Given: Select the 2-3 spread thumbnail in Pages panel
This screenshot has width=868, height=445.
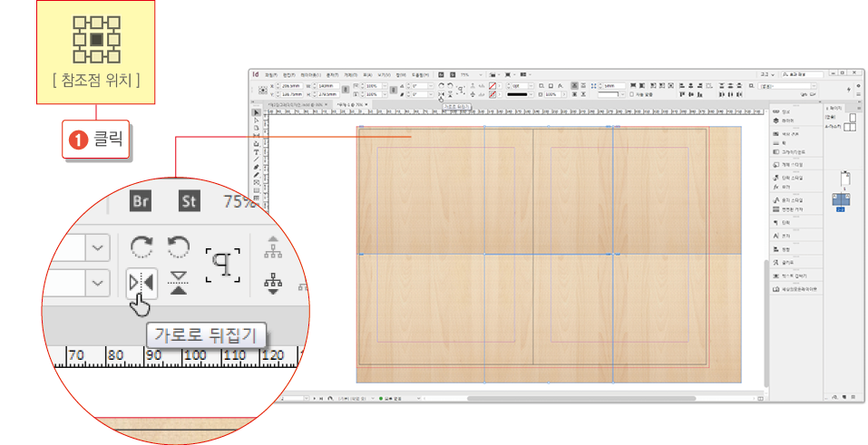Looking at the screenshot, I should pyautogui.click(x=842, y=198).
